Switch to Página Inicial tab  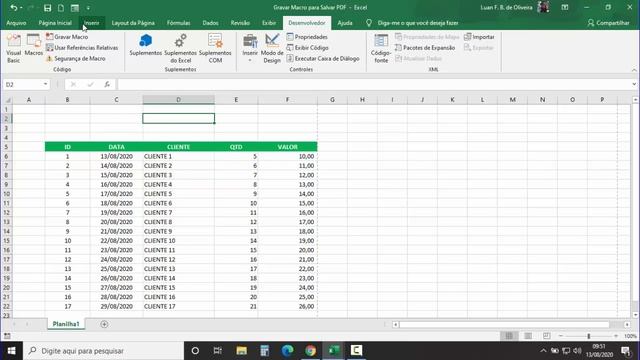(55, 23)
